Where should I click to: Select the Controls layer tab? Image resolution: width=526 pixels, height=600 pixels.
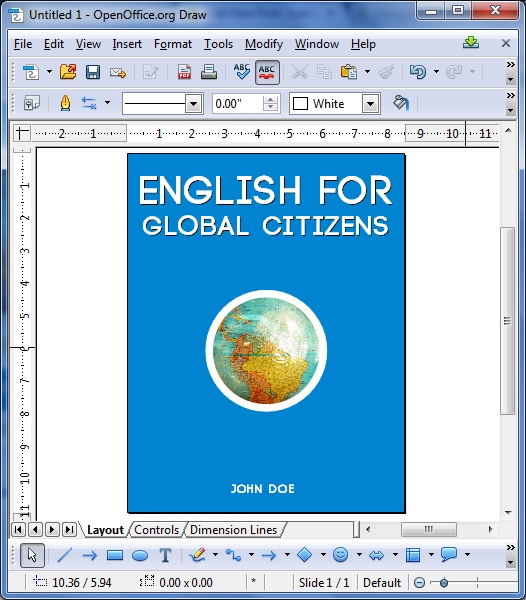pyautogui.click(x=156, y=530)
